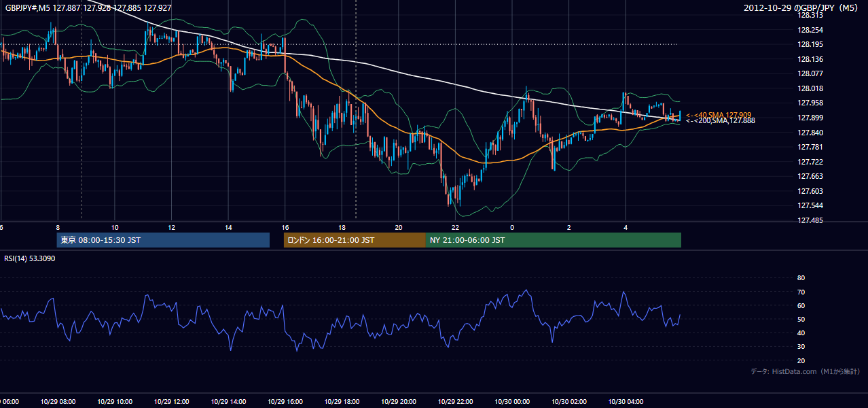Click the 10/29 22:00 date label
868x408 pixels.
pyautogui.click(x=455, y=401)
